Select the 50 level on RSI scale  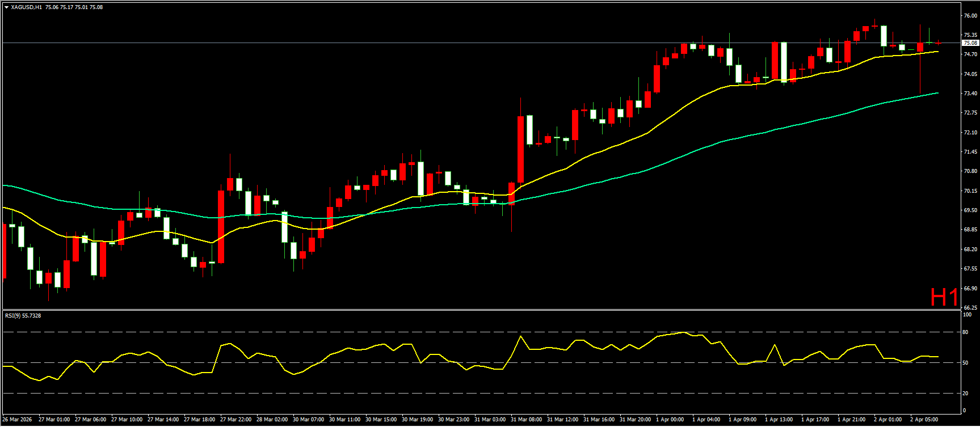tap(965, 362)
